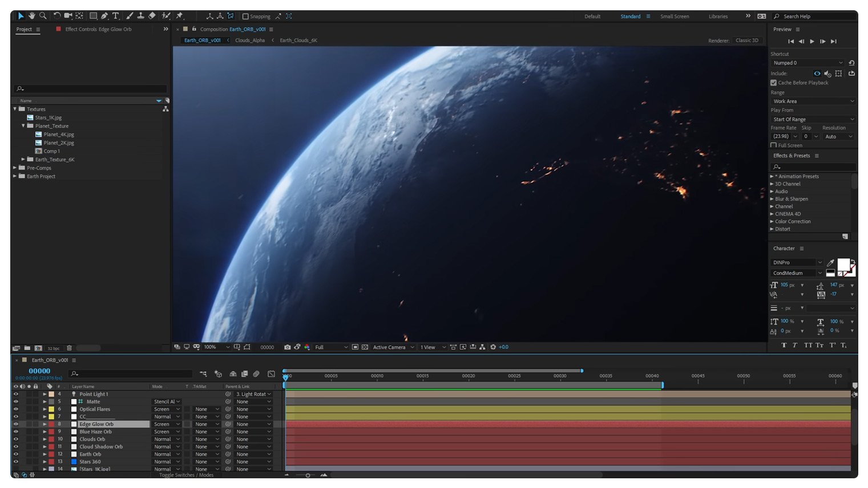Select the Clone Stamp tool
The height and width of the screenshot is (488, 868).
[141, 15]
